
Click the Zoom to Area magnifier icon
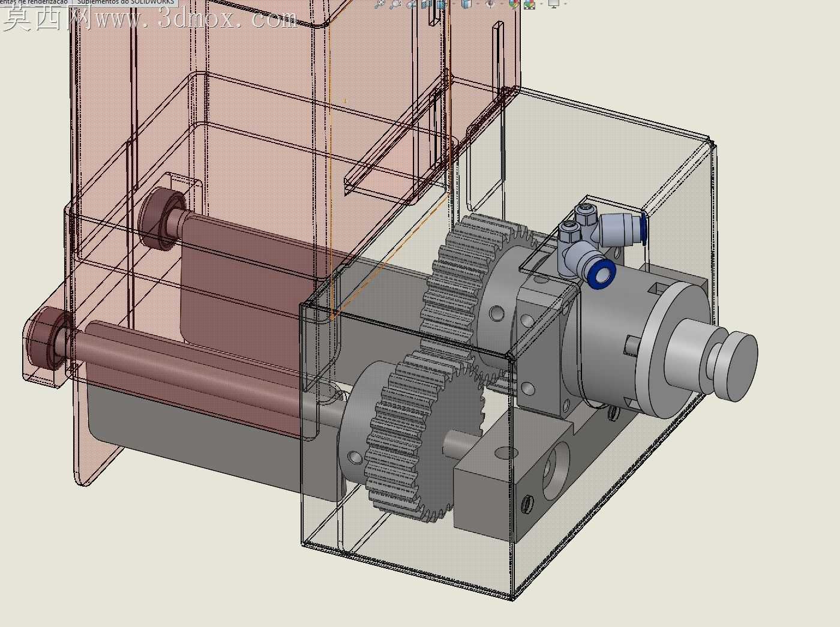[x=395, y=4]
